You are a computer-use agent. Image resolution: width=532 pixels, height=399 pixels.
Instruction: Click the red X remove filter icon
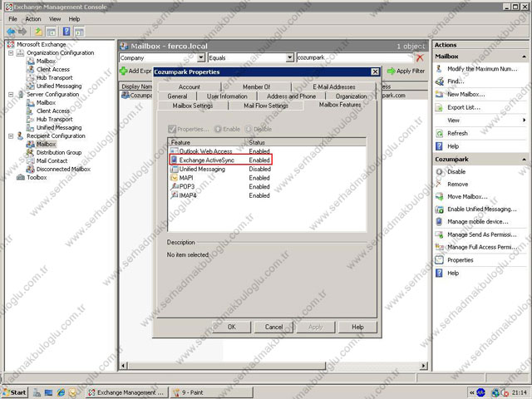420,57
